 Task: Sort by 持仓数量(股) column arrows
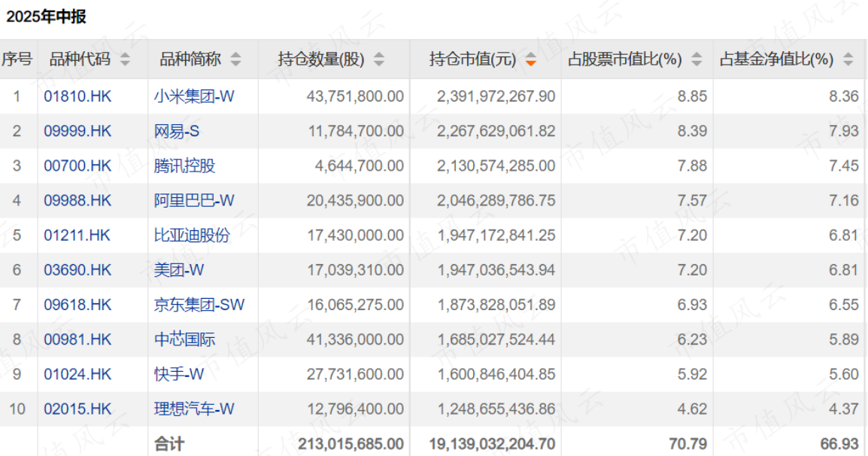[x=379, y=59]
